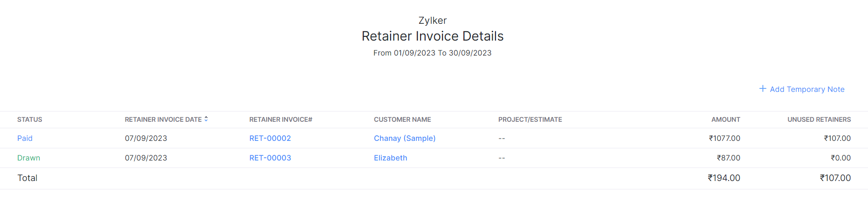Select the Customer Name column header
868x202 pixels.
(x=402, y=120)
